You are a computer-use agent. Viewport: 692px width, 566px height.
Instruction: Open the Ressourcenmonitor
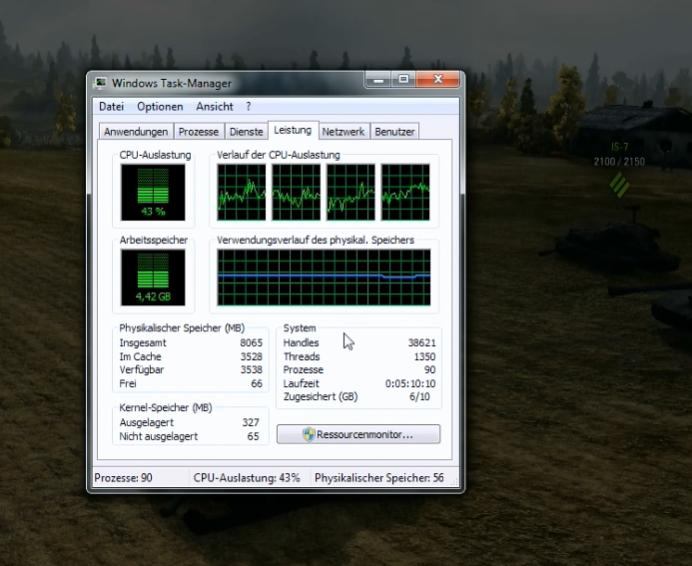[358, 434]
